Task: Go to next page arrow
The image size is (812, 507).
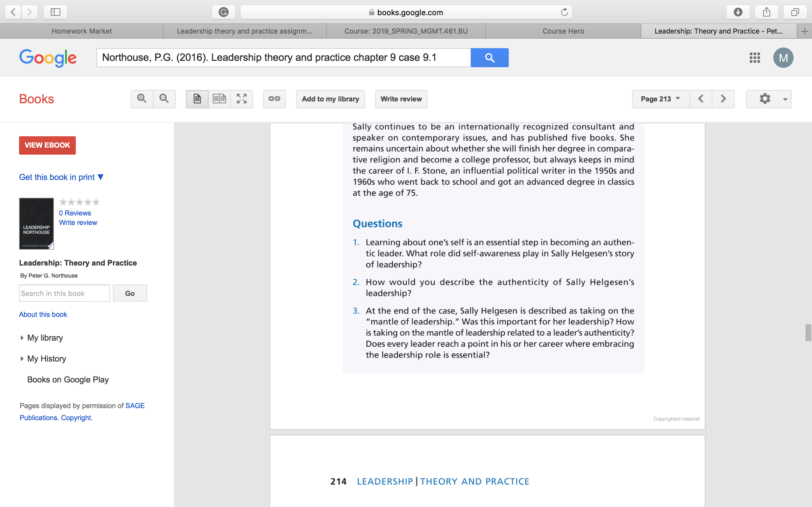Action: coord(723,99)
